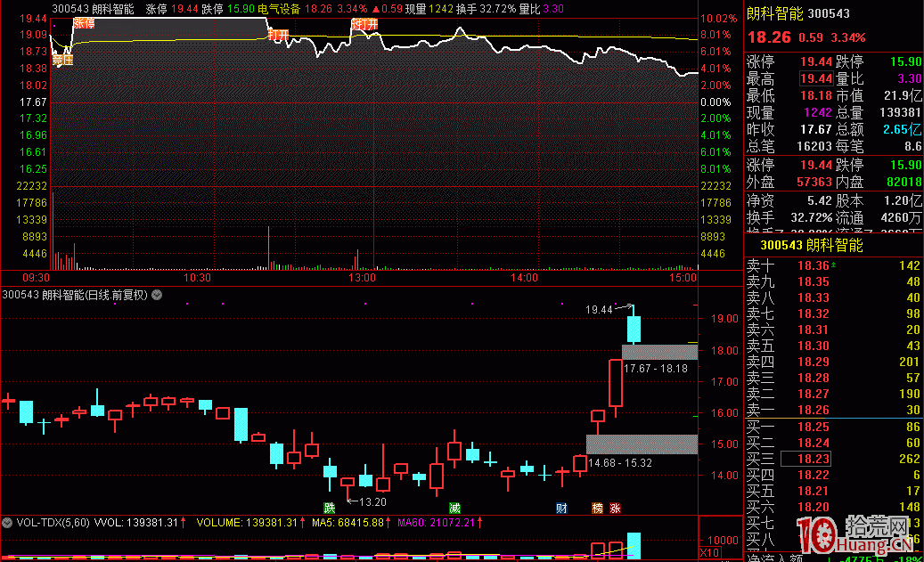Select the 卖四 18.29 ask row
This screenshot has width=924, height=562.
click(x=833, y=362)
